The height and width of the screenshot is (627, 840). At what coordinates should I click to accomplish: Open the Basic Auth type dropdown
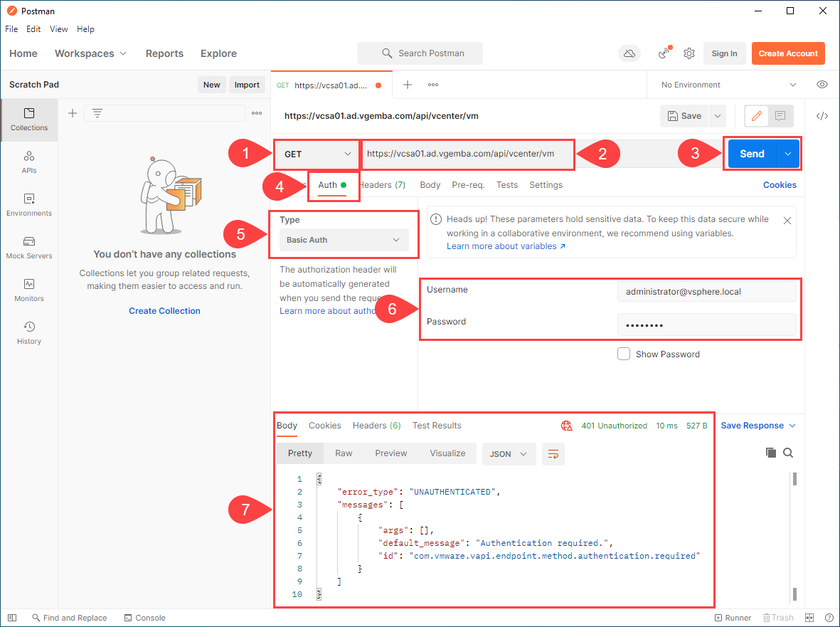pyautogui.click(x=344, y=240)
